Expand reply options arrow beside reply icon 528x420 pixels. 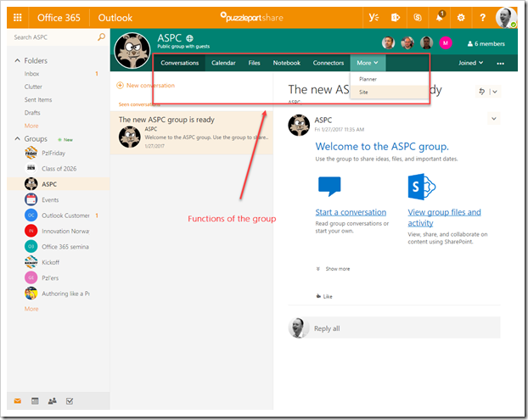pyautogui.click(x=495, y=92)
